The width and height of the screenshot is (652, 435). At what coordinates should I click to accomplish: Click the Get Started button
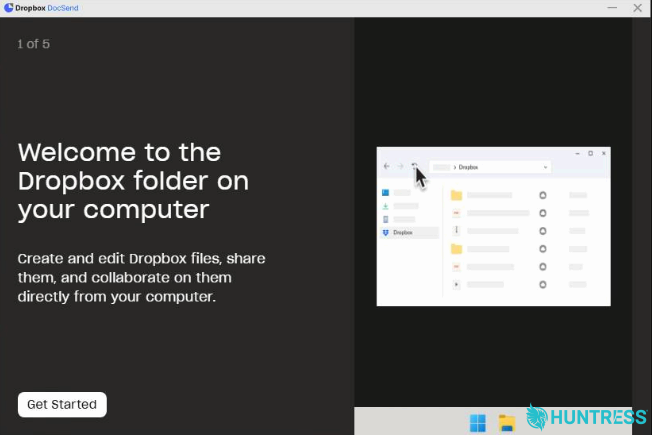(x=62, y=404)
